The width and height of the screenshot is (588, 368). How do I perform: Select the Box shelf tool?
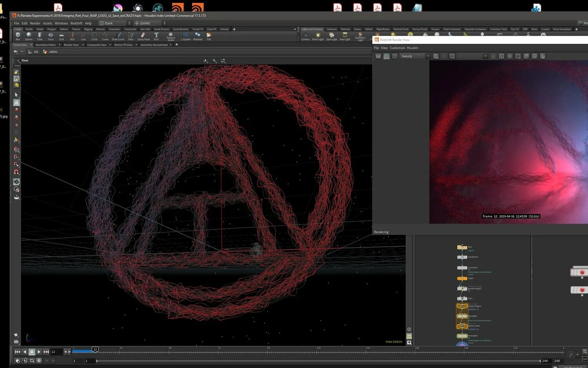pyautogui.click(x=18, y=36)
